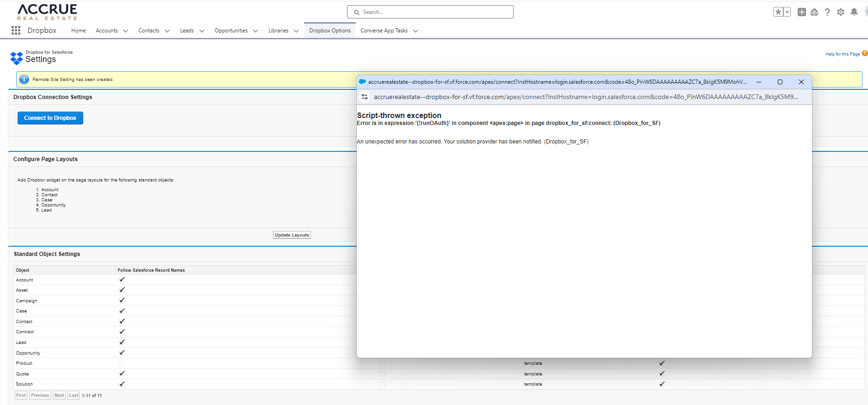Click the Favorites star icon

(x=778, y=12)
